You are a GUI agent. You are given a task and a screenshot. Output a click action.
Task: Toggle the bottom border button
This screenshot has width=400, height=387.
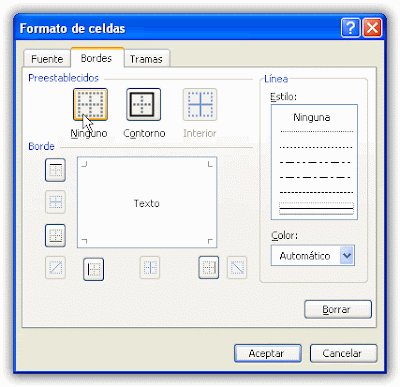tap(55, 236)
